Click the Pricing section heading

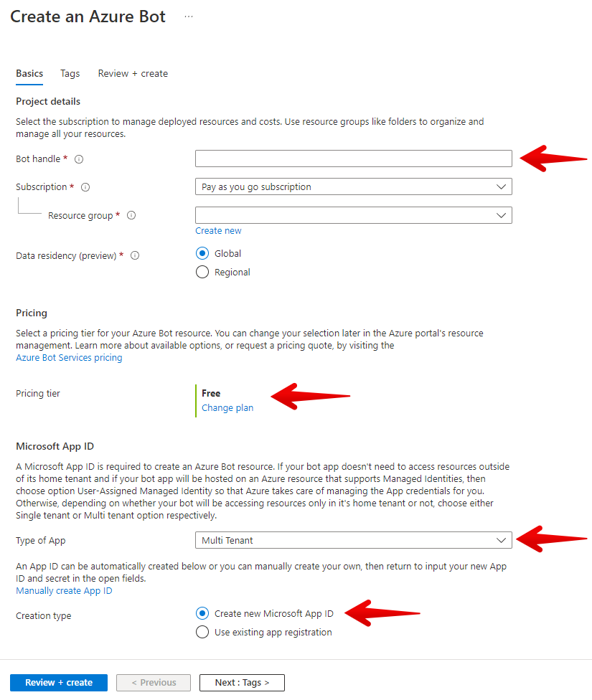pyautogui.click(x=32, y=313)
